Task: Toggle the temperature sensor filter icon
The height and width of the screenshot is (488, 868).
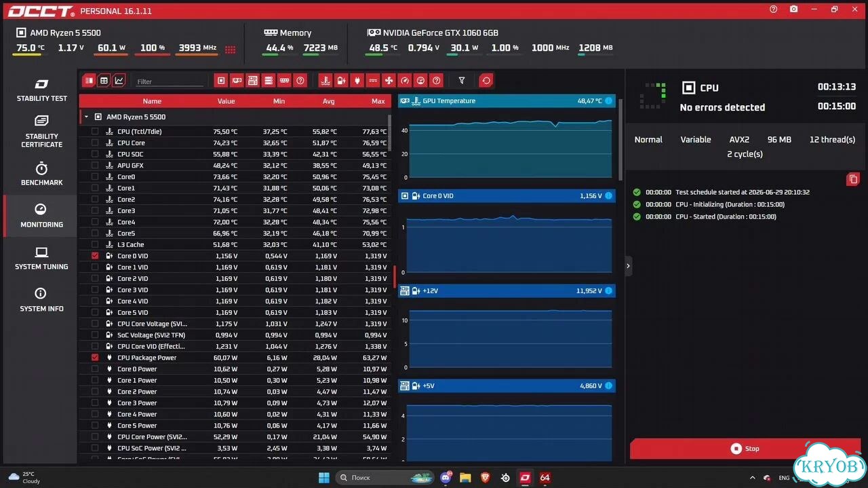Action: coord(325,81)
